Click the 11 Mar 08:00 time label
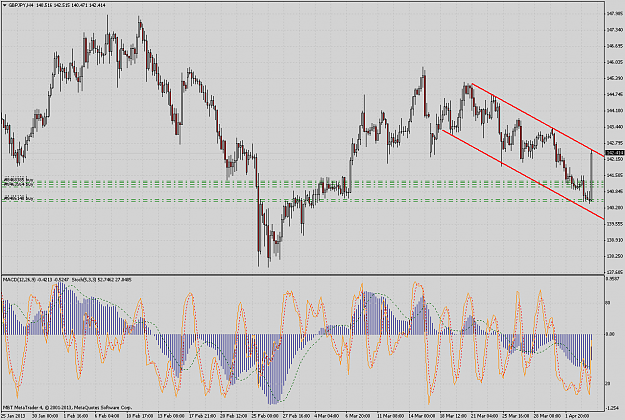The height and width of the screenshot is (420, 625). [x=391, y=416]
